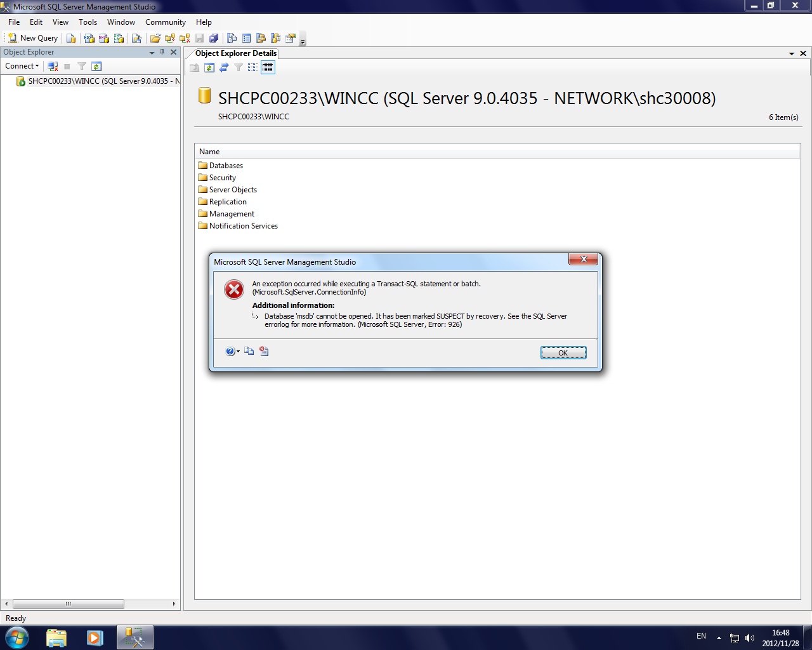Open the Properties Window toolbar icon

[x=291, y=38]
